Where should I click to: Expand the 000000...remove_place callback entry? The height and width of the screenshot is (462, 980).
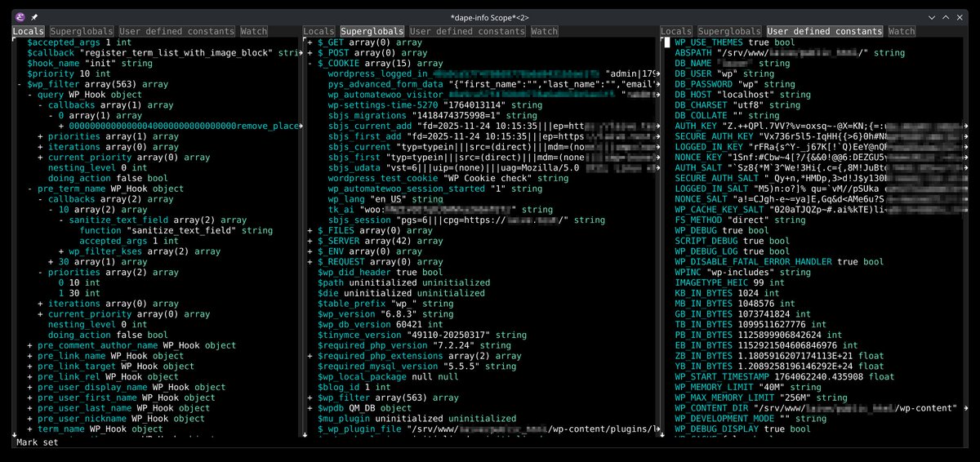pos(61,127)
